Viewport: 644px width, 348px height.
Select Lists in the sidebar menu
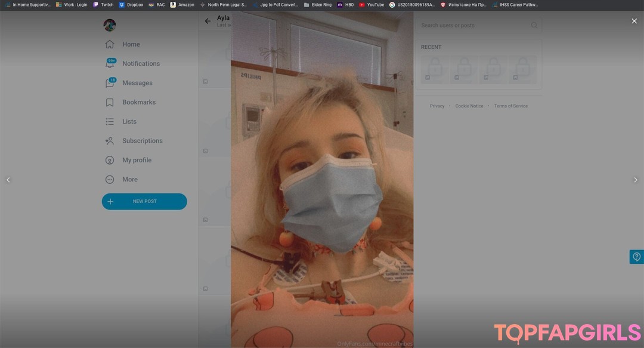click(129, 122)
